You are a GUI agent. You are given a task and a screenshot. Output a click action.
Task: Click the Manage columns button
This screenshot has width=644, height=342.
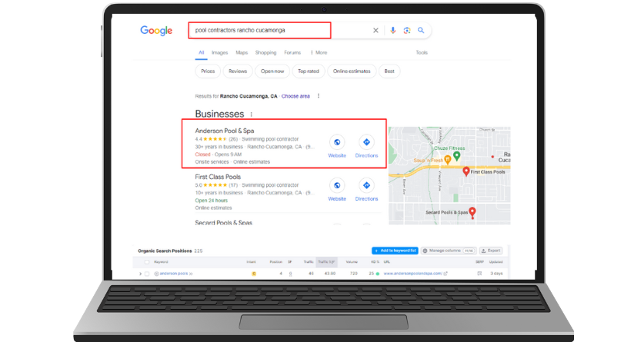(x=449, y=251)
